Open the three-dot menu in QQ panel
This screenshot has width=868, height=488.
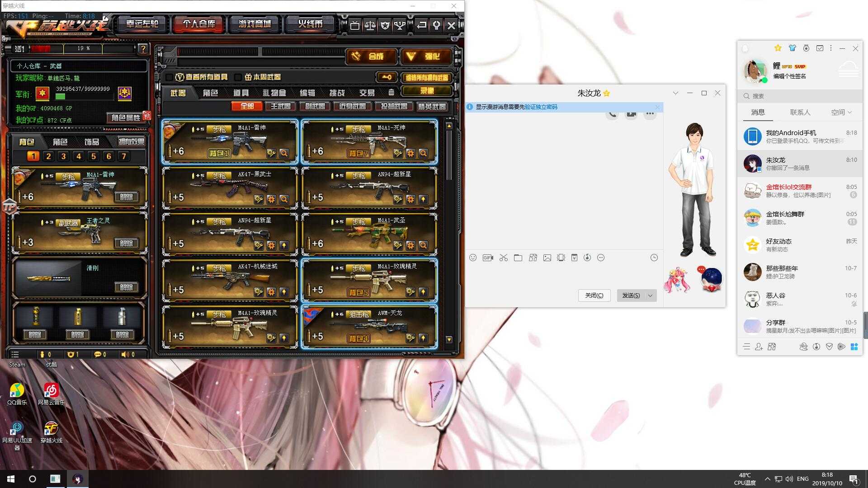point(831,48)
